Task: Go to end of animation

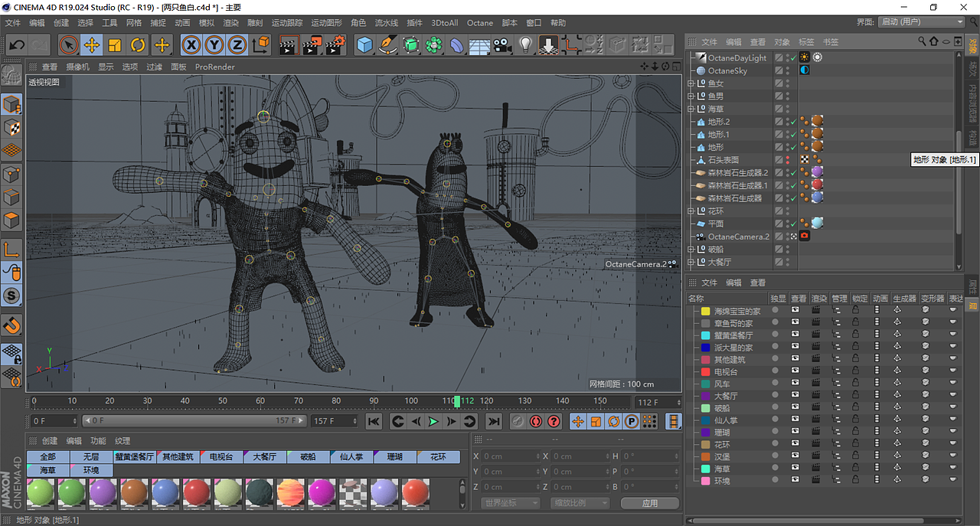Action: [494, 421]
